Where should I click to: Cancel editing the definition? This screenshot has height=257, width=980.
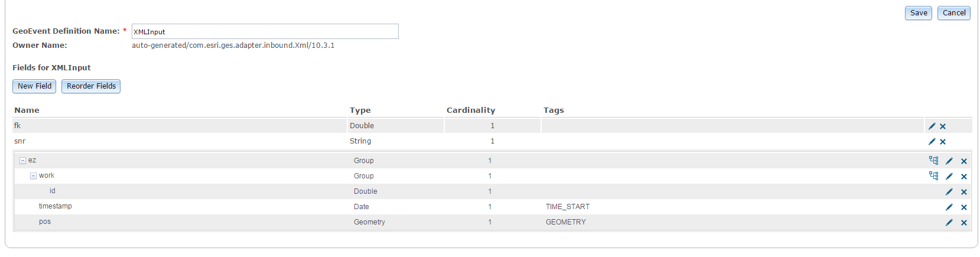[954, 13]
